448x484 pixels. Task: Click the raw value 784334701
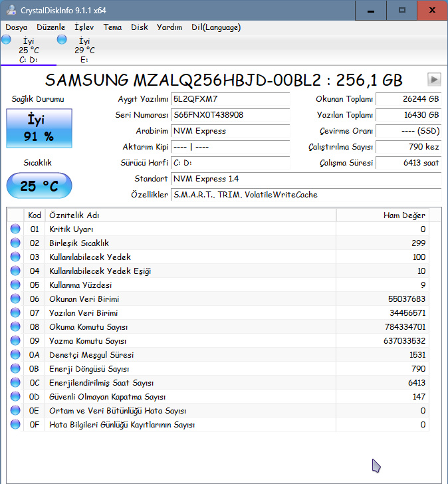tap(405, 327)
